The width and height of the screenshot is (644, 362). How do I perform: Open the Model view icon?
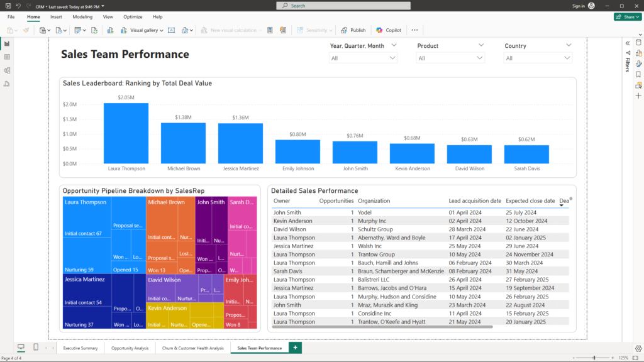[7, 70]
